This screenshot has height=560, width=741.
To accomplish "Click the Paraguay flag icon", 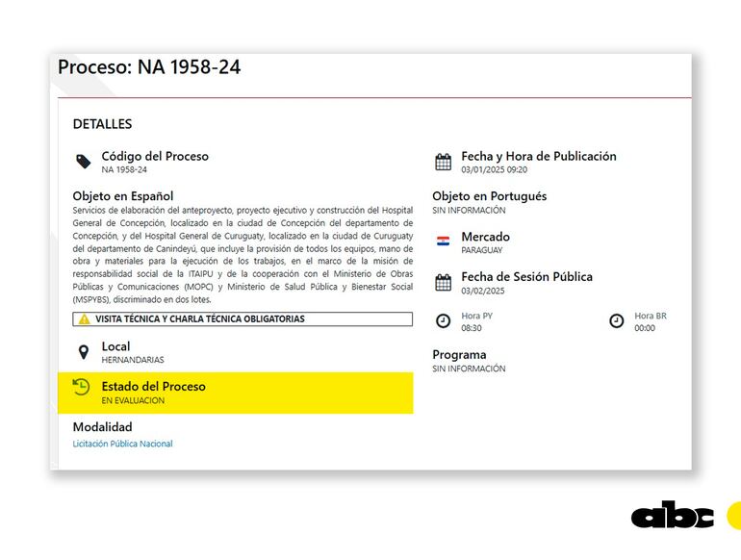I will point(443,242).
